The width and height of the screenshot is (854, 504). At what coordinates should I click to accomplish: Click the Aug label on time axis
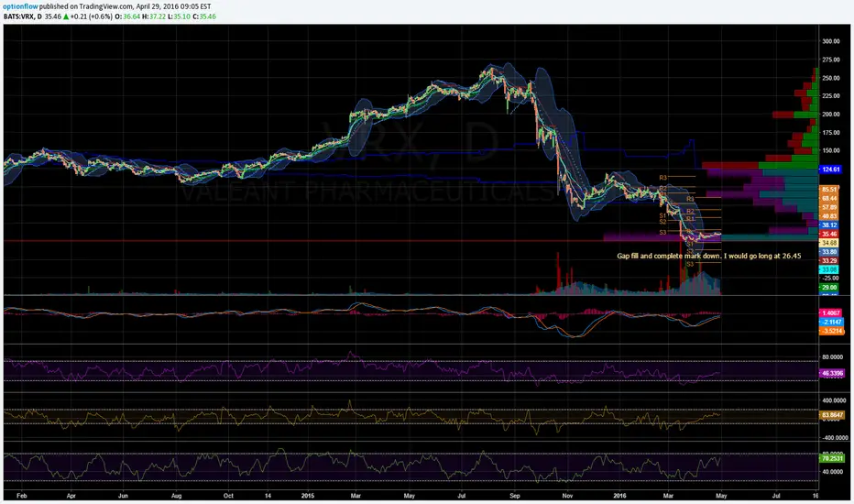pos(176,497)
